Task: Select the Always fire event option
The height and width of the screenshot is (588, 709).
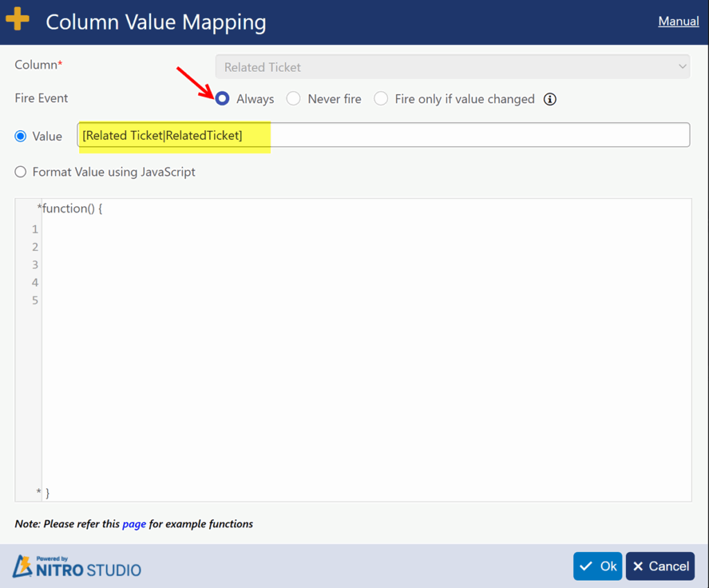Action: coord(222,98)
